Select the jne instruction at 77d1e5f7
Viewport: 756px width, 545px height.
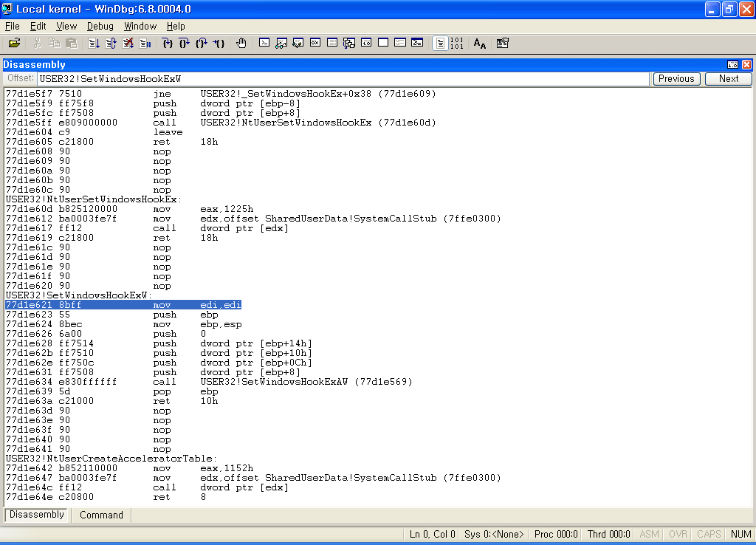(221, 94)
